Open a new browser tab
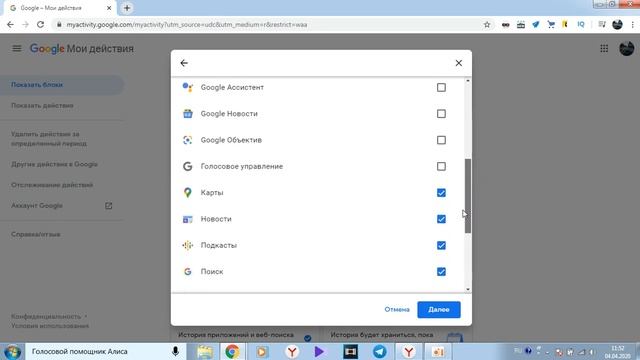 (127, 8)
